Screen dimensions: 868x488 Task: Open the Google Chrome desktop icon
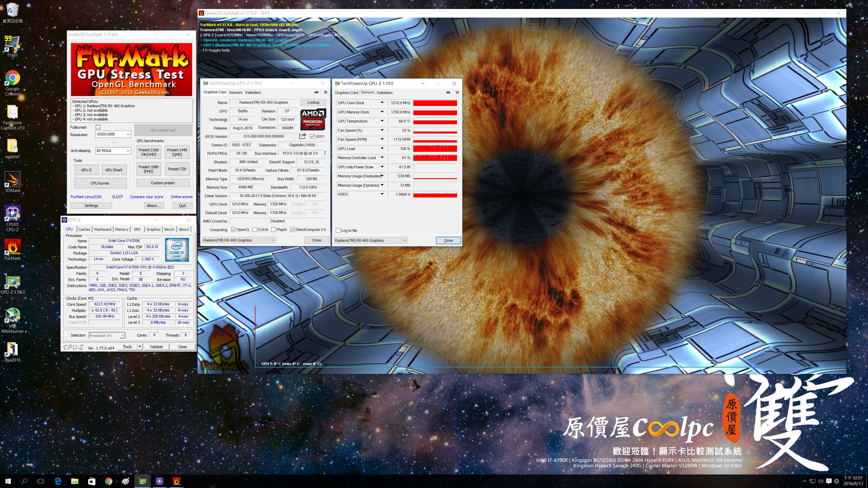[12, 83]
